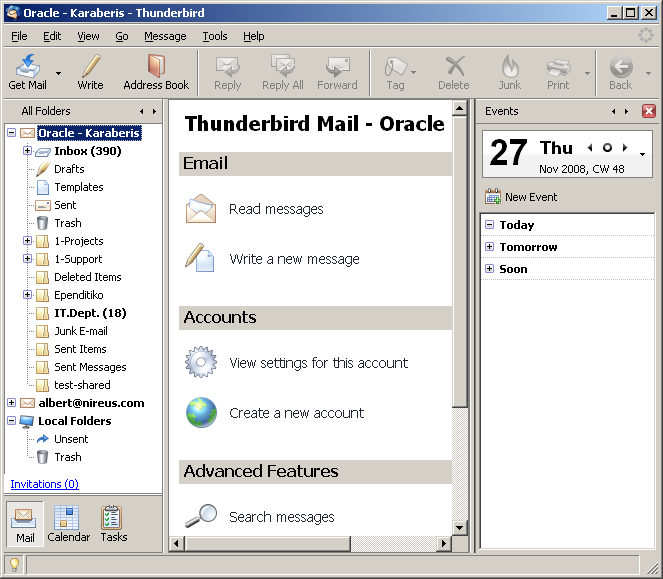Collapse the Today events group
The height and width of the screenshot is (579, 663).
point(490,225)
